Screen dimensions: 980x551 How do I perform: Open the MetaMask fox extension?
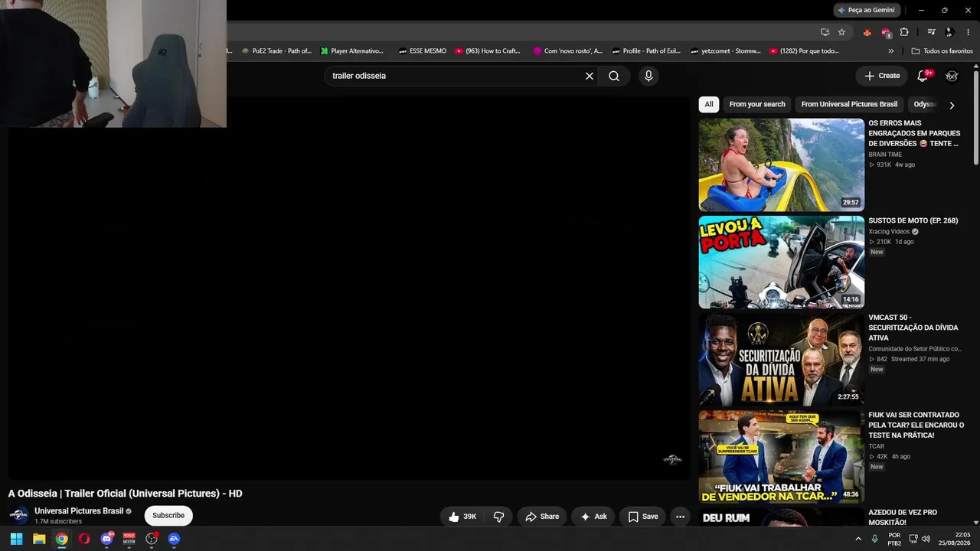[867, 32]
